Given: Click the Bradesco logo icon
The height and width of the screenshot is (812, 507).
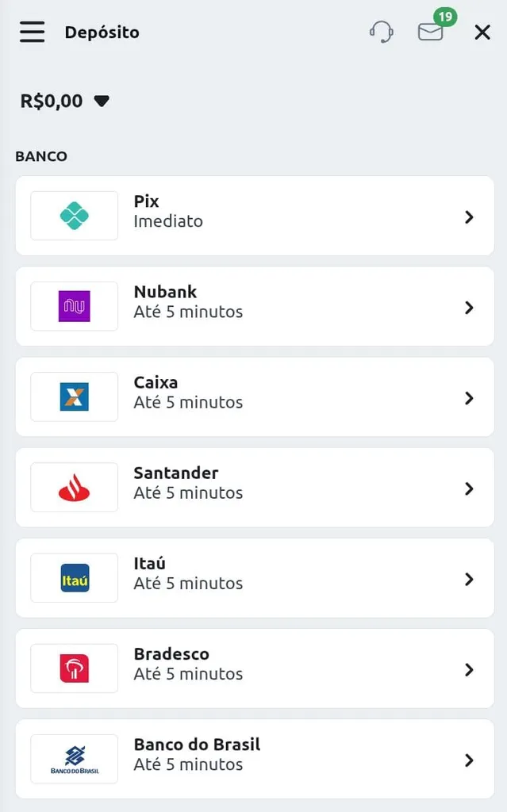Looking at the screenshot, I should tap(75, 668).
